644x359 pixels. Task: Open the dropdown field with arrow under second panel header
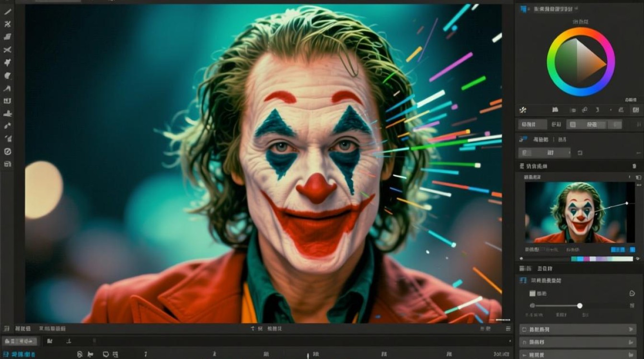545,153
